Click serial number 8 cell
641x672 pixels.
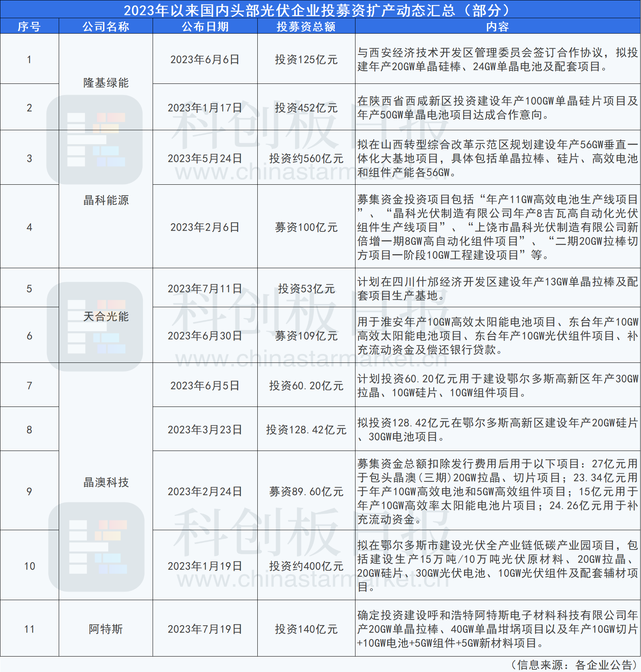point(29,429)
